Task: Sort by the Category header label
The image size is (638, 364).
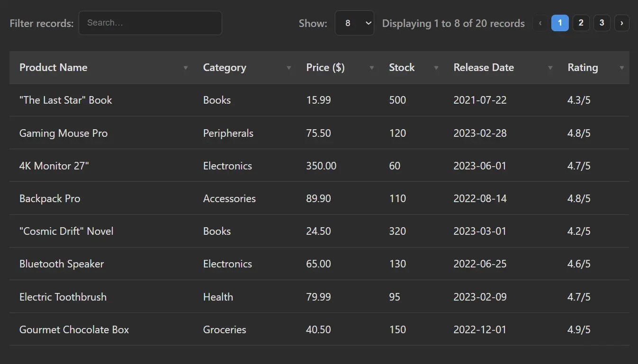Action: pos(225,68)
